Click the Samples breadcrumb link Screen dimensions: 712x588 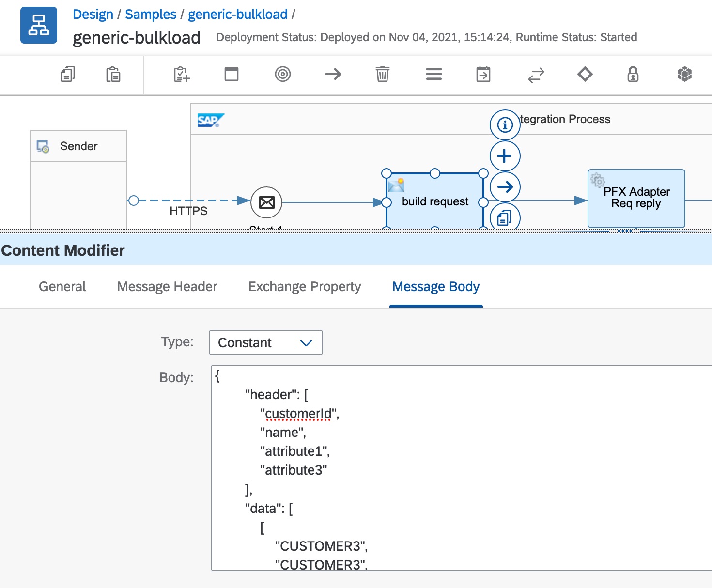151,15
